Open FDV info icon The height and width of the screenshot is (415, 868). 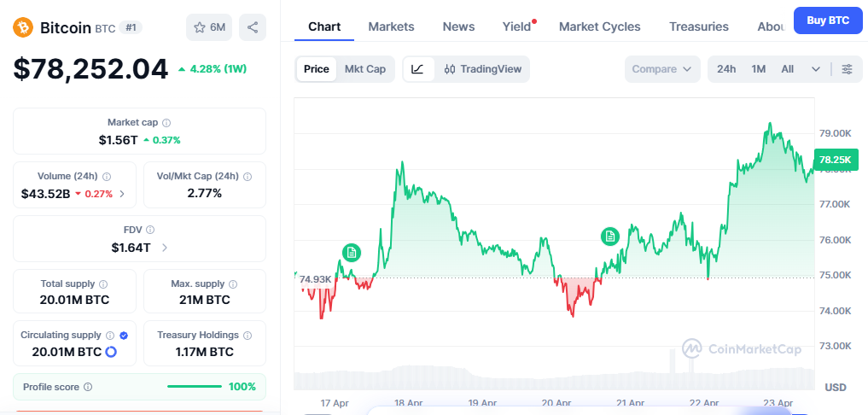[150, 230]
